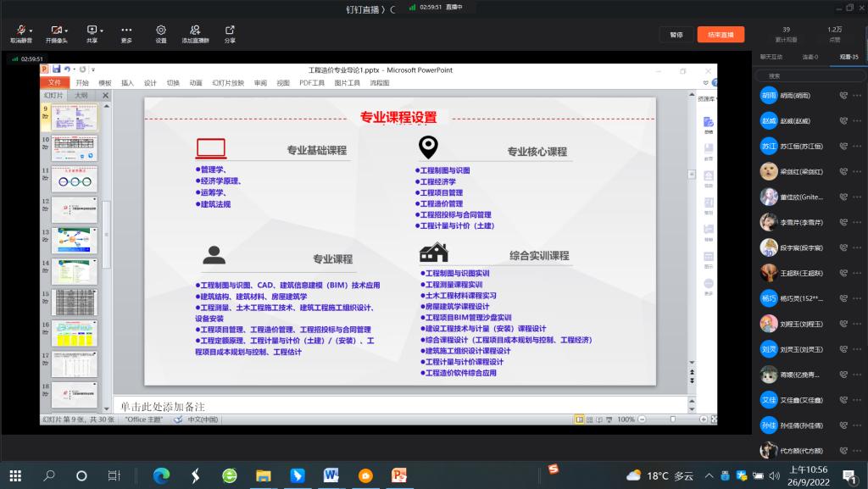Open the microphone options dropdown arrow

[31, 30]
